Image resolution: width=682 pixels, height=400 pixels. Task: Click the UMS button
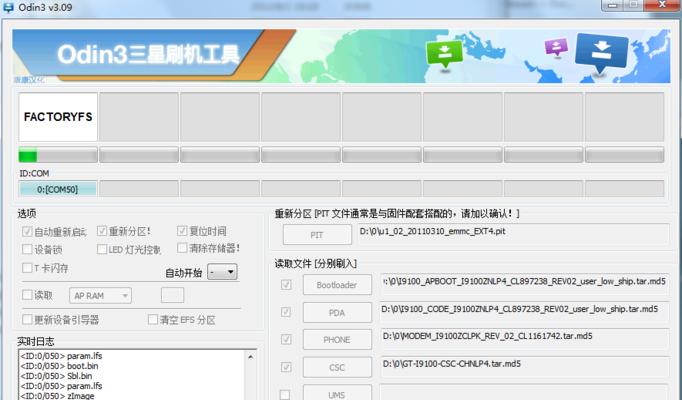pyautogui.click(x=337, y=393)
